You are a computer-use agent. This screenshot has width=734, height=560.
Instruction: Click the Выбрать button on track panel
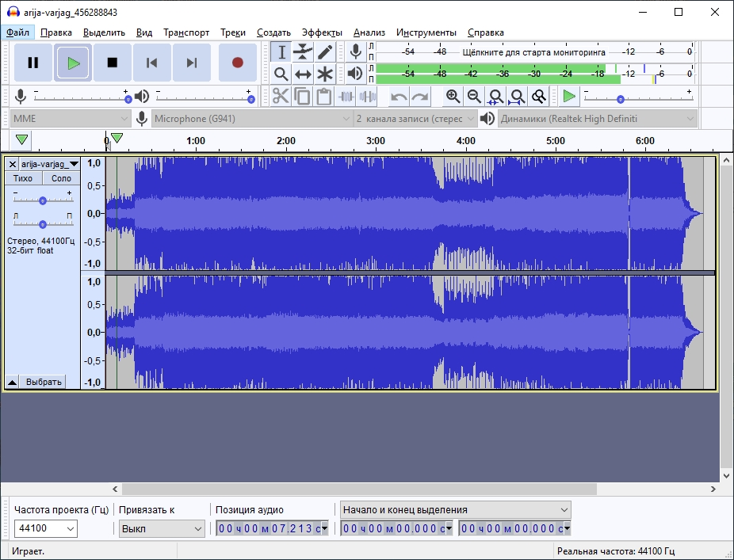tap(44, 382)
